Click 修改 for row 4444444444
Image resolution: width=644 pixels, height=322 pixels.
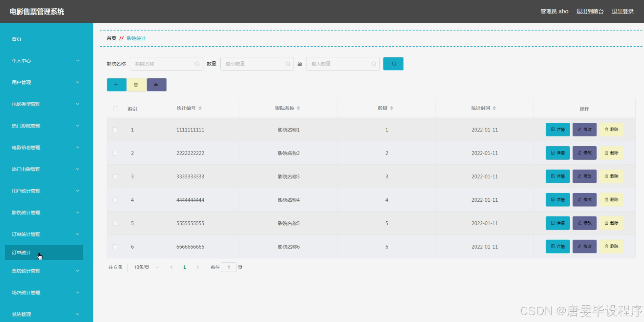click(584, 200)
